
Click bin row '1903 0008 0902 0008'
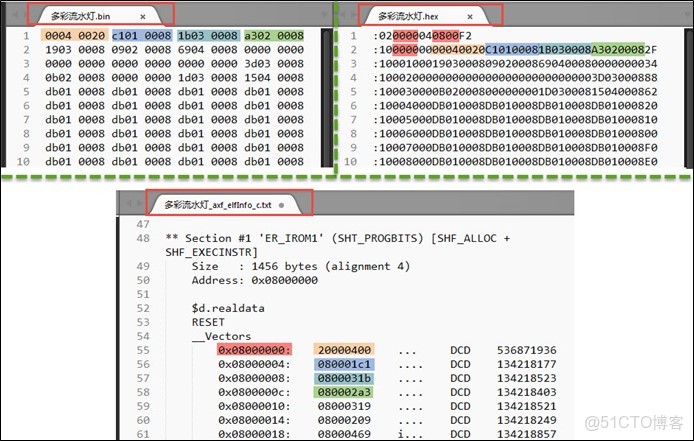pyautogui.click(x=174, y=50)
